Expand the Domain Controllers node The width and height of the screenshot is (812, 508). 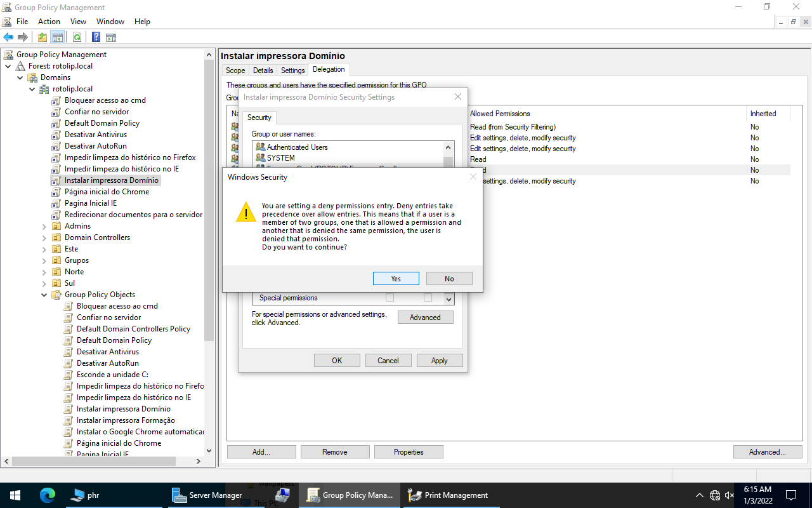[44, 237]
